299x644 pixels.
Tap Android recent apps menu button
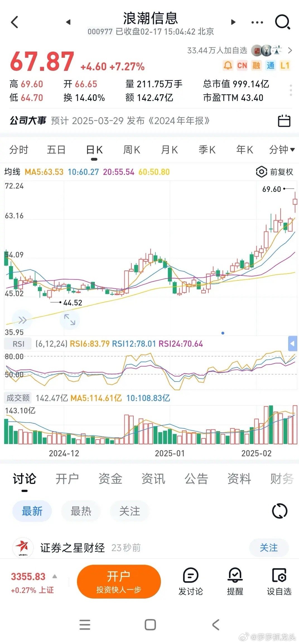click(85, 625)
